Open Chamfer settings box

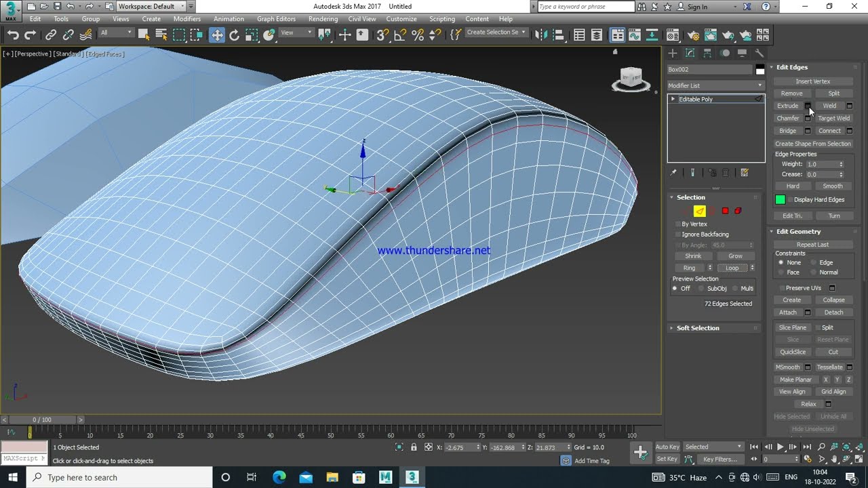point(808,118)
